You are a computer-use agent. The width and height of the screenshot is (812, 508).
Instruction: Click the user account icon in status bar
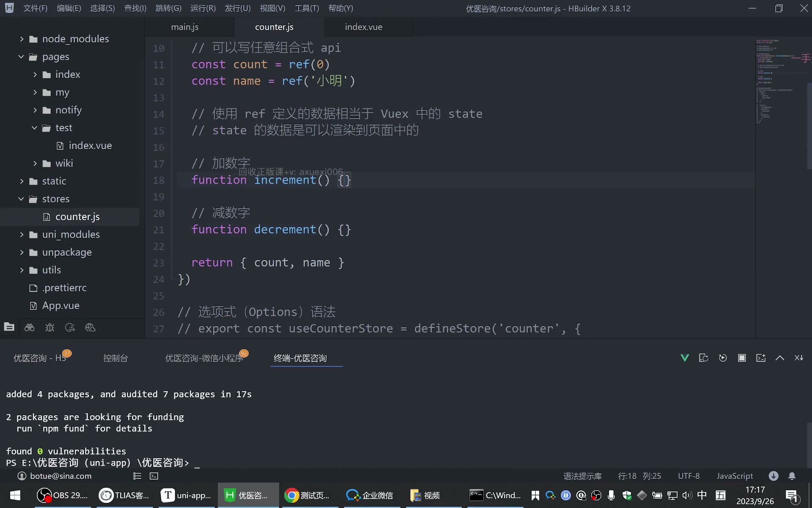tap(22, 476)
